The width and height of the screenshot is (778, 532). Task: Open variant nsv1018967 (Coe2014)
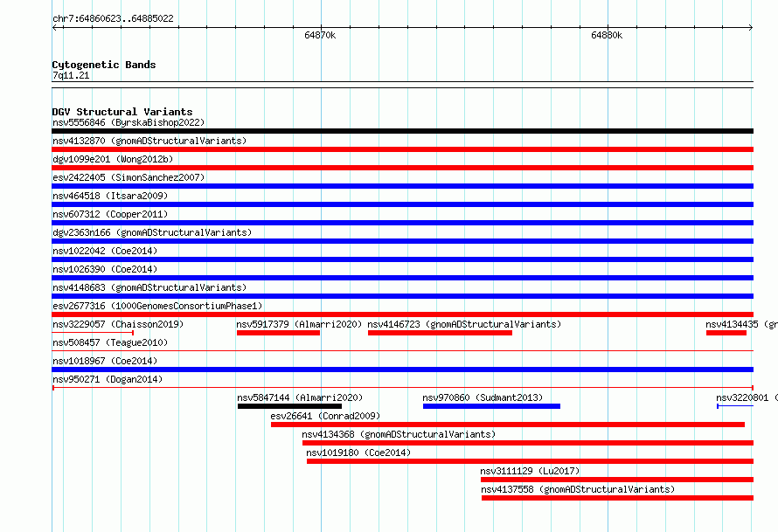[x=105, y=361]
